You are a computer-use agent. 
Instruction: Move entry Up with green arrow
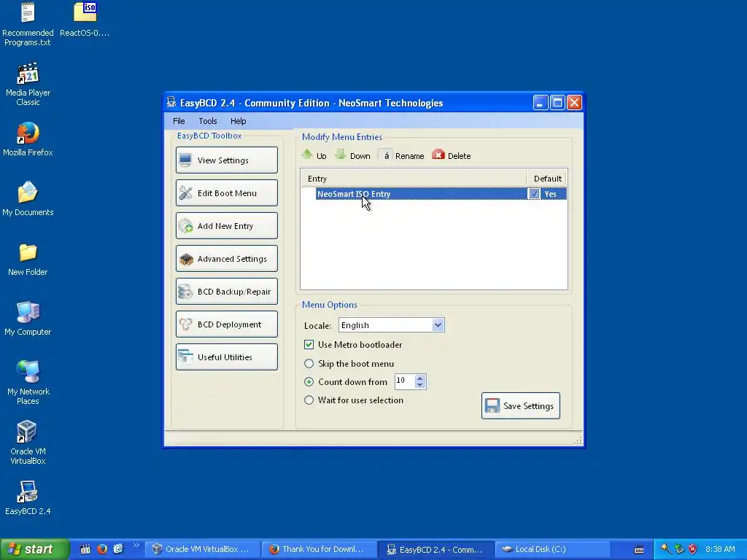(x=314, y=155)
